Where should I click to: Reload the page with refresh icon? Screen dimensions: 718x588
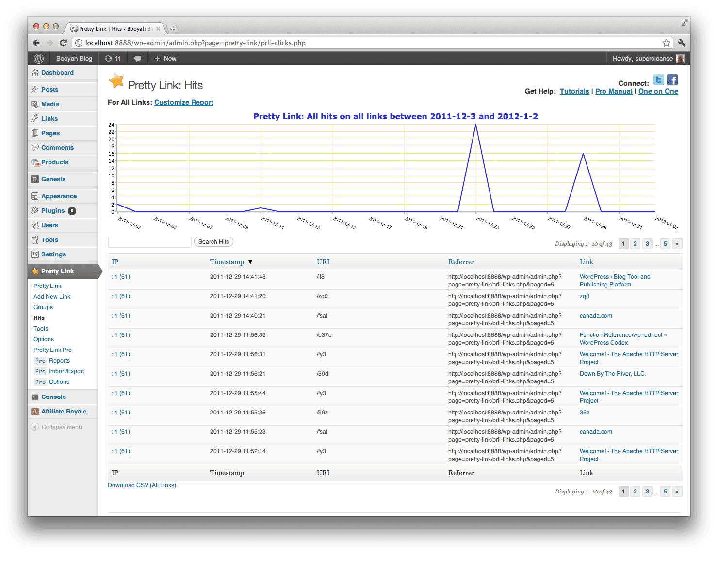click(x=63, y=43)
